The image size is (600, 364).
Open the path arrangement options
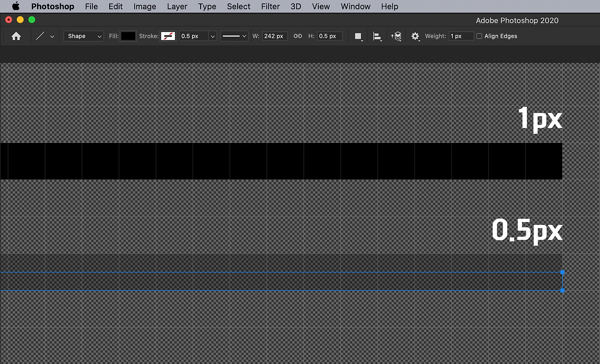click(396, 37)
